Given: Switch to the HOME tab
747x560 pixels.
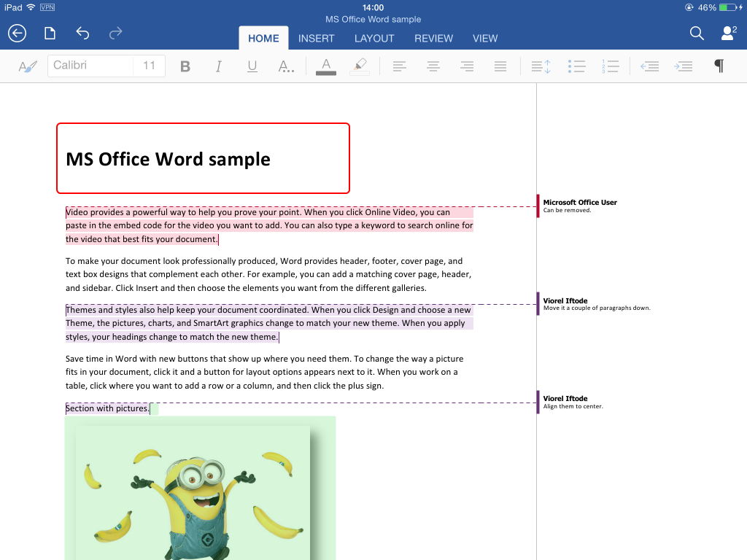Looking at the screenshot, I should pyautogui.click(x=263, y=38).
